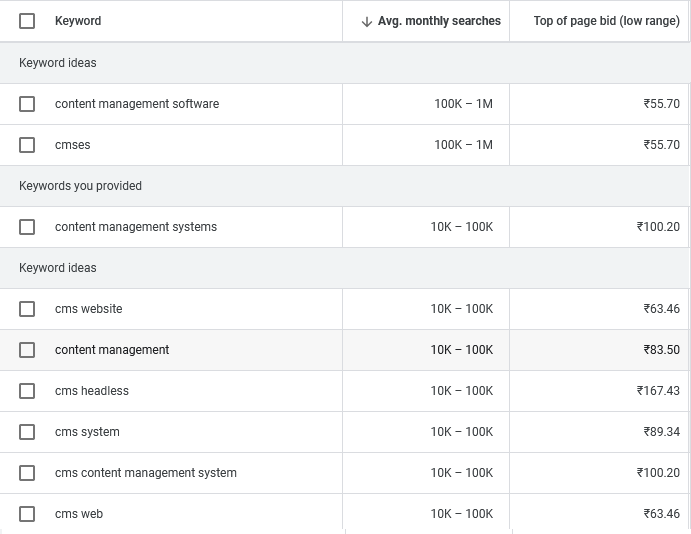
Task: Select the ₹167.43 bid cell
Action: pos(658,391)
